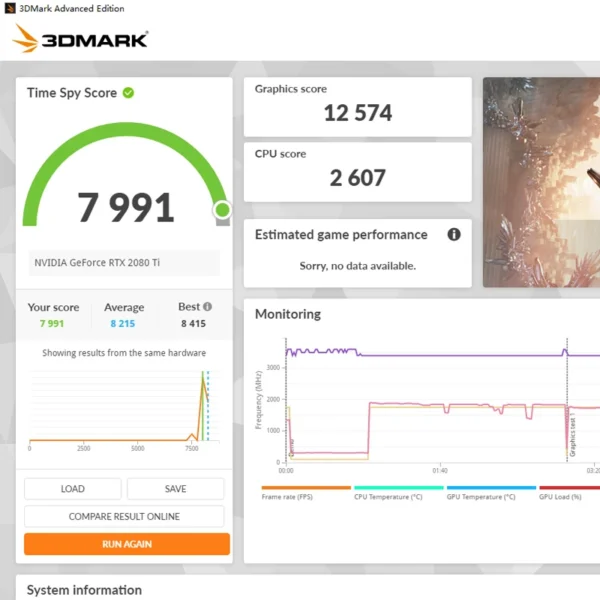Image resolution: width=600 pixels, height=600 pixels.
Task: Click the SAVE button
Action: tap(176, 489)
